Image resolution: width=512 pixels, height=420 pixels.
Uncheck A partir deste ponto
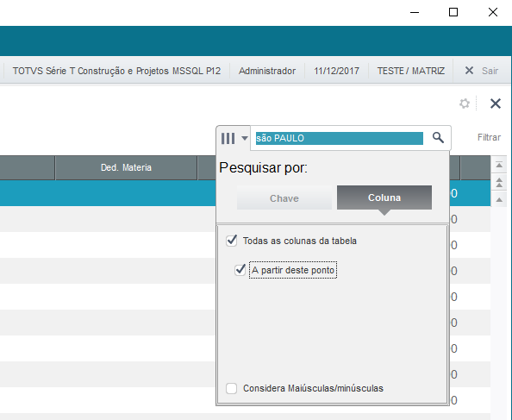click(x=240, y=270)
